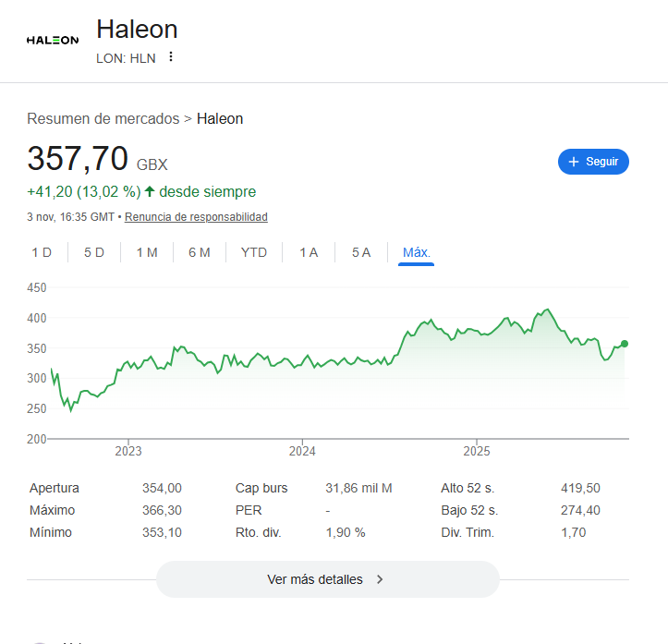Click the green endpoint dot on chart
The image size is (668, 644).
click(625, 344)
